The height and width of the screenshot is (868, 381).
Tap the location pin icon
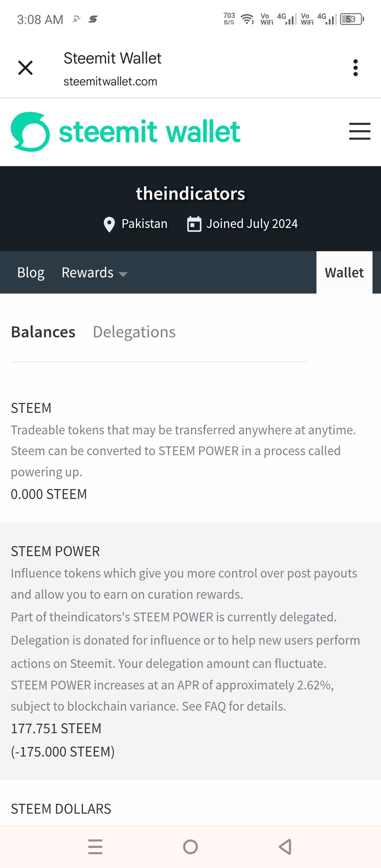click(109, 224)
